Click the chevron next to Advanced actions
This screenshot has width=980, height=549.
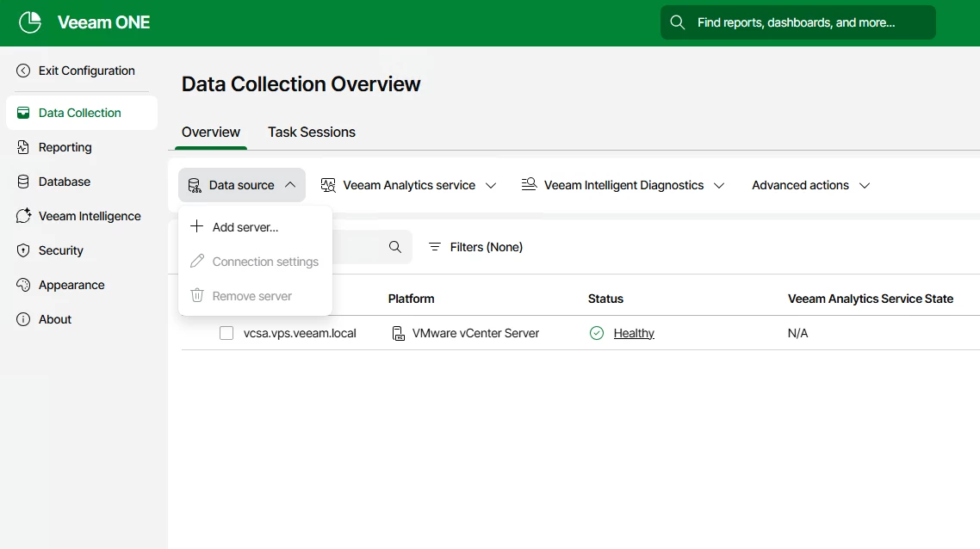(865, 186)
